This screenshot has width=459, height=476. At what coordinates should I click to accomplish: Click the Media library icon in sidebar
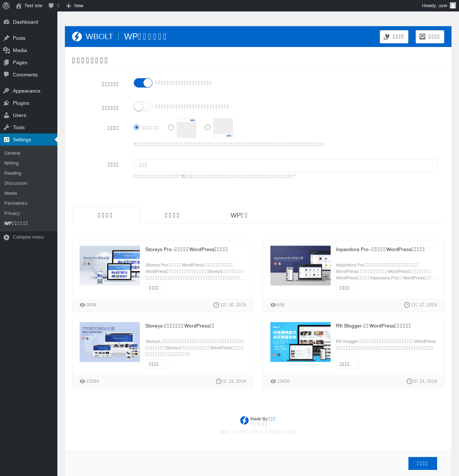click(6, 50)
